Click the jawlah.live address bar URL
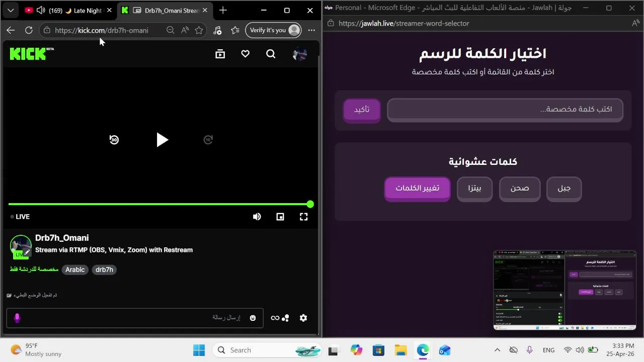Screen dimensions: 644x362 point(404,23)
